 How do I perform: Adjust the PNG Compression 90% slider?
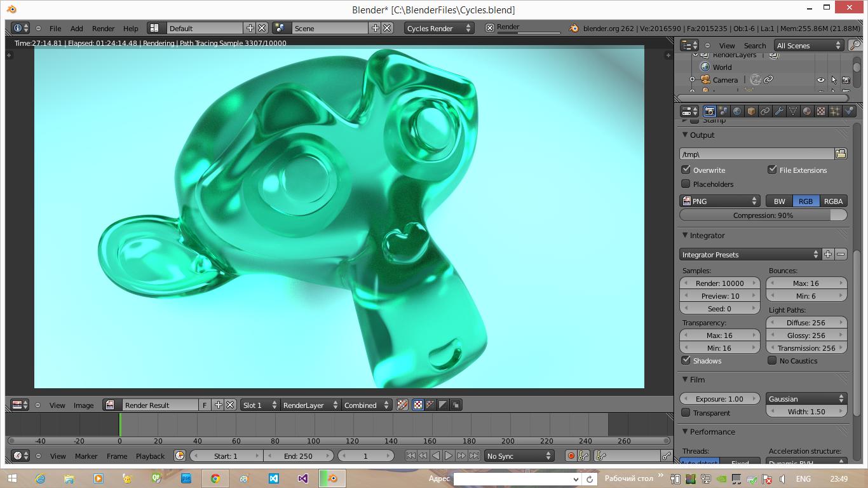(x=763, y=215)
